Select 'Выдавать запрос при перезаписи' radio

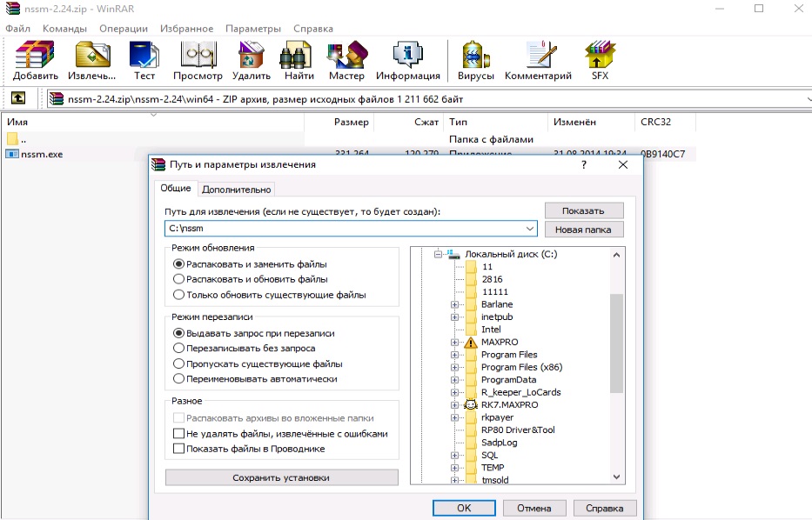178,333
